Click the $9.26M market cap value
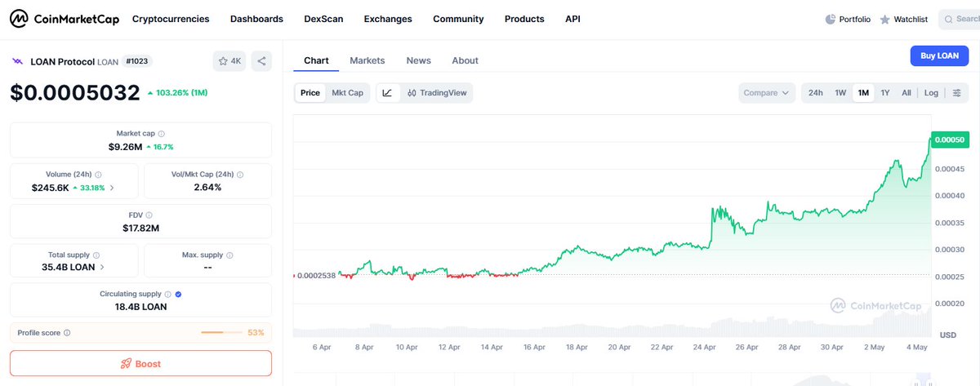Screen dimensions: 980x386 (x=125, y=147)
